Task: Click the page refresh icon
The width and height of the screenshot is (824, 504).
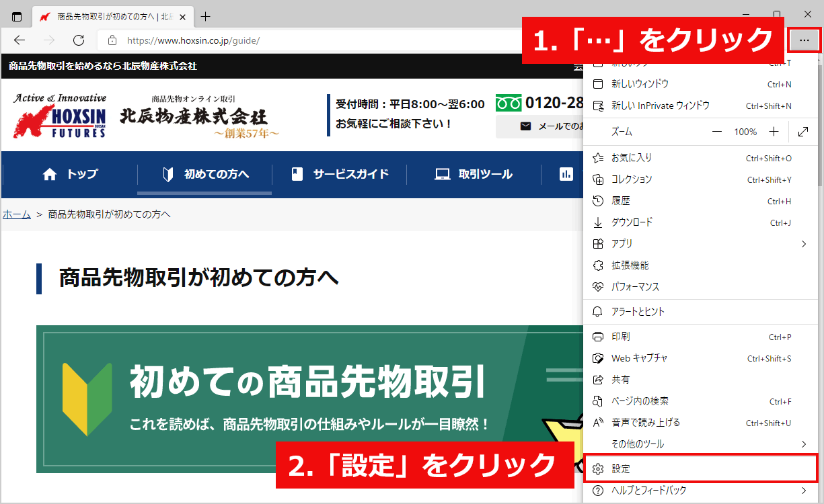Action: coord(79,40)
